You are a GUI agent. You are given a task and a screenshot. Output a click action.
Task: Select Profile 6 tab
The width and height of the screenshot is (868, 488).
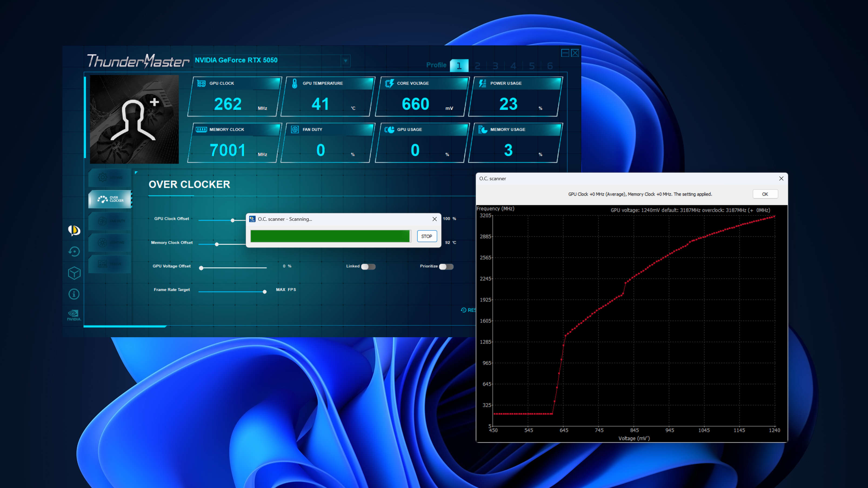[x=550, y=66]
